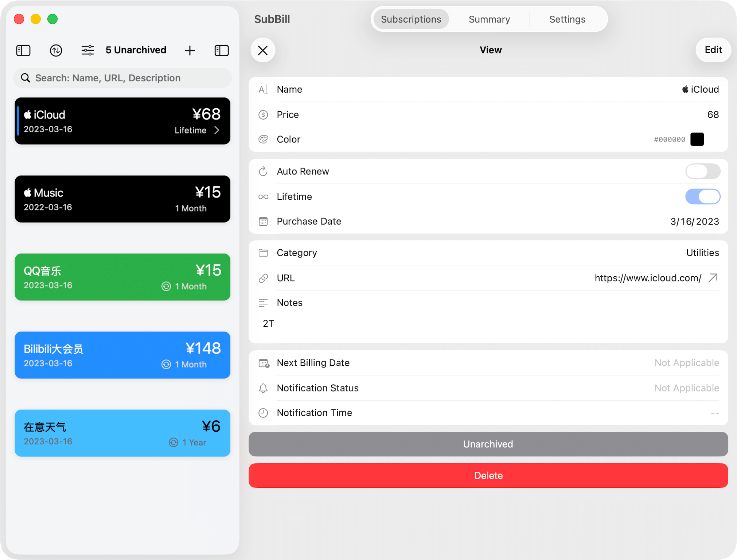737x560 pixels.
Task: Close the View panel with X
Action: (x=263, y=50)
